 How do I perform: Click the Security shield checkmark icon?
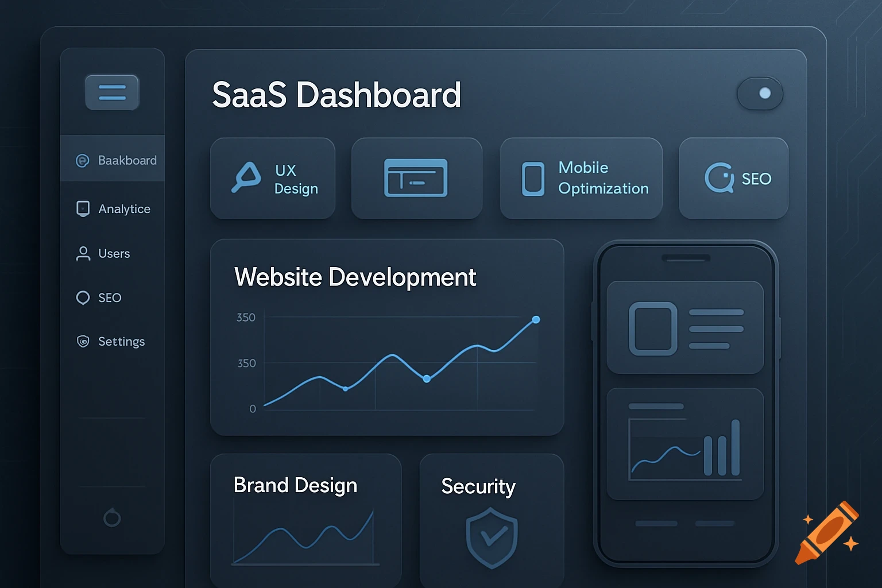[491, 537]
